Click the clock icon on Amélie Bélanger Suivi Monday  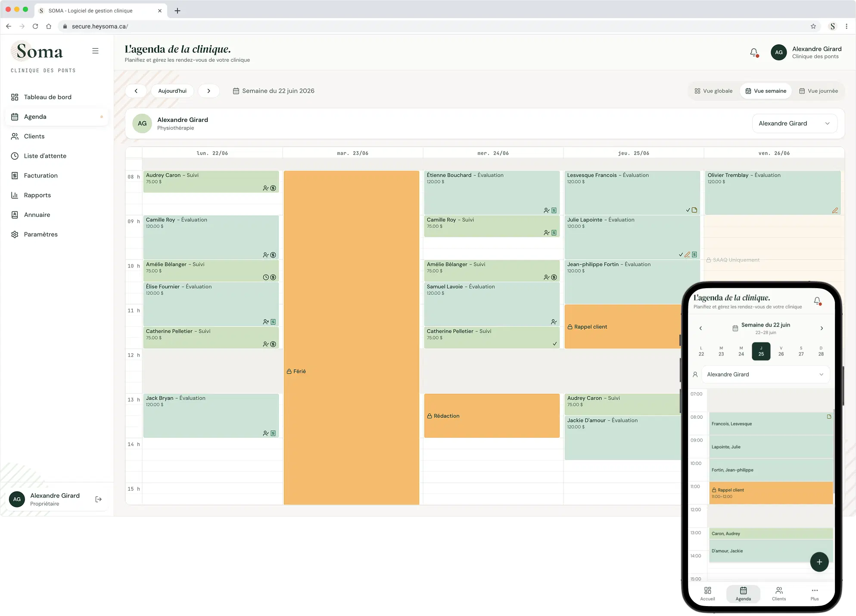(x=266, y=277)
